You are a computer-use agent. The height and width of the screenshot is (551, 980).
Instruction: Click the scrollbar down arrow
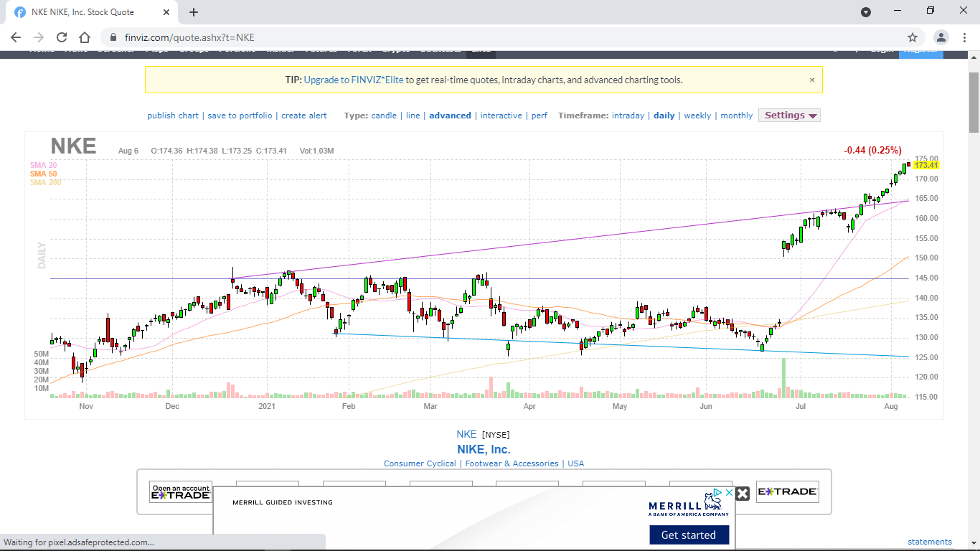click(x=974, y=545)
